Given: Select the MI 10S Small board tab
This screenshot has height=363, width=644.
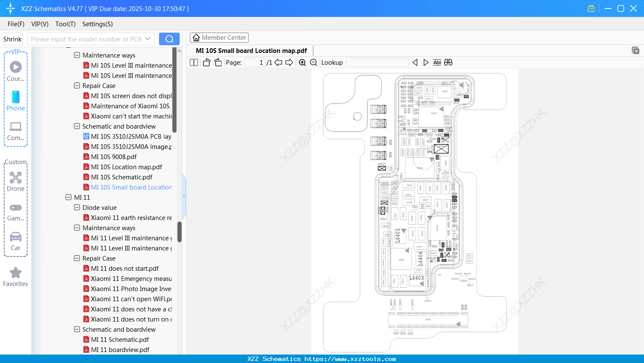Looking at the screenshot, I should 251,50.
